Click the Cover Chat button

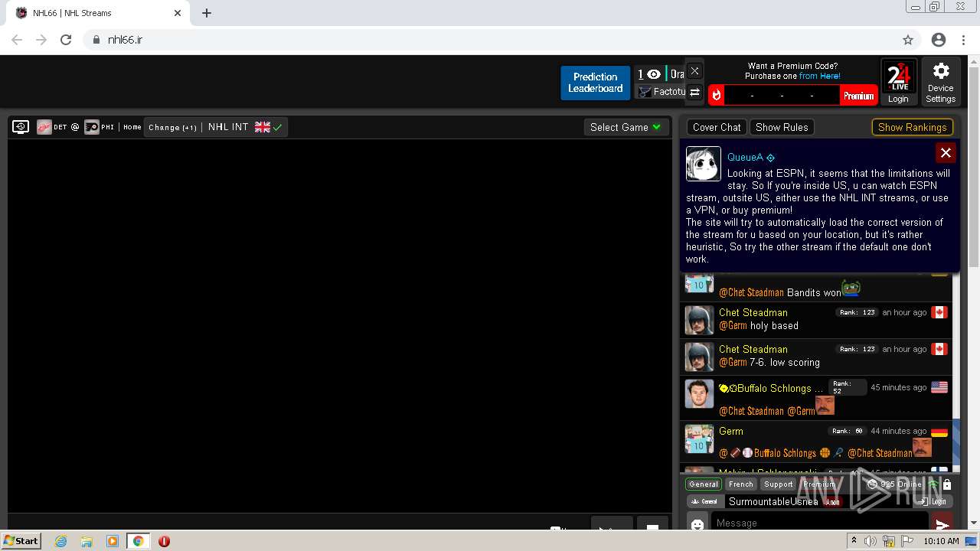pos(717,127)
